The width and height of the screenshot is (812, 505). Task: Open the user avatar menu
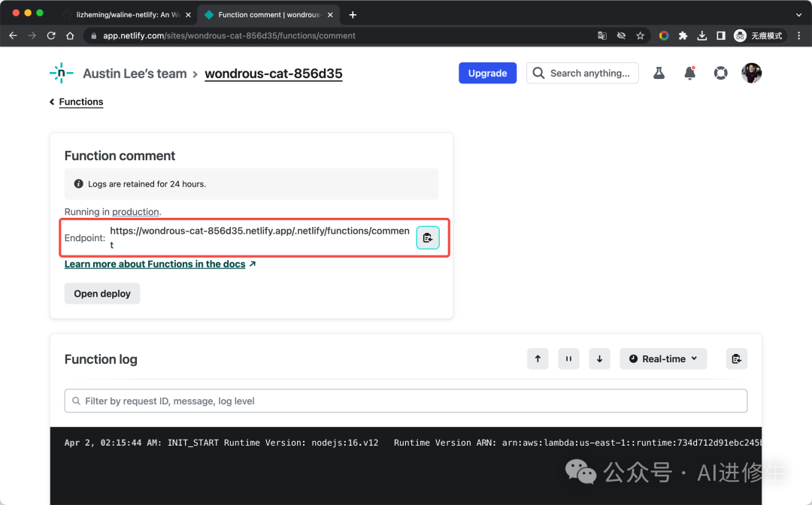[751, 73]
